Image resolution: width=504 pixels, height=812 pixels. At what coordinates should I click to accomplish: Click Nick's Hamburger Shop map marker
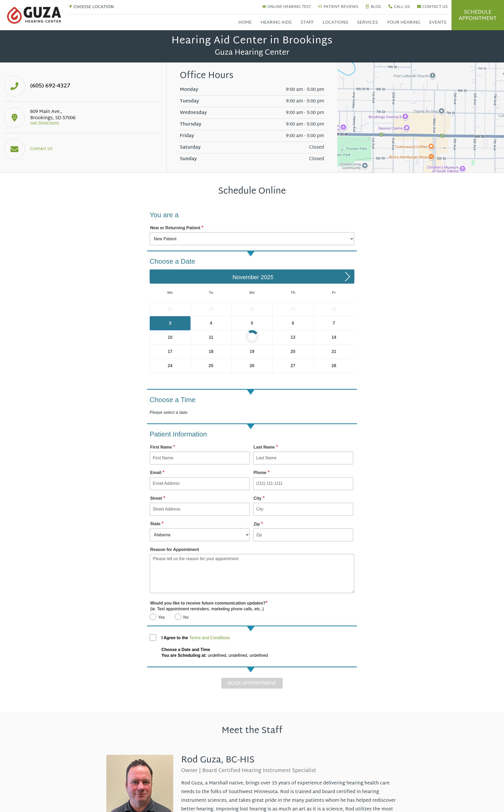click(x=431, y=157)
